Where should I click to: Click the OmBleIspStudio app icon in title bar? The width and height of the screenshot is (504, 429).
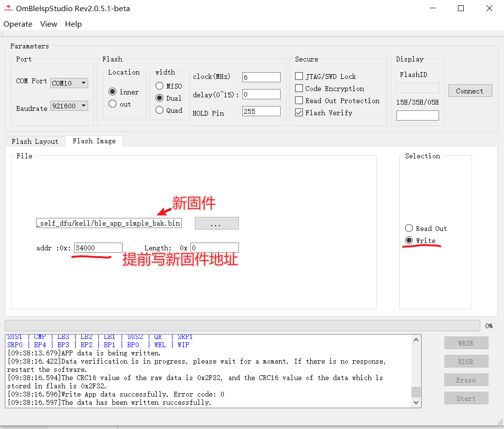point(8,8)
